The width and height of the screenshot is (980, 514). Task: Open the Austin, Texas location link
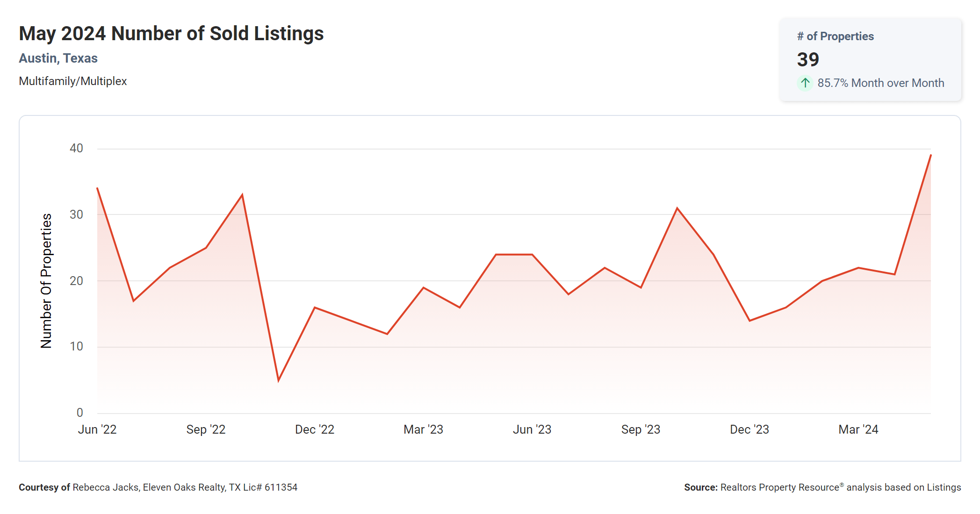click(58, 58)
